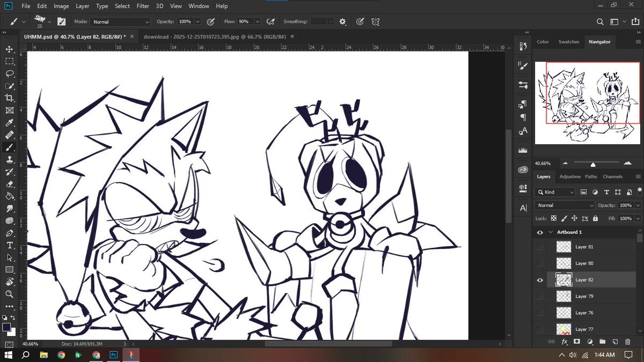Select the Eyedropper tool
The height and width of the screenshot is (362, 644).
click(9, 123)
